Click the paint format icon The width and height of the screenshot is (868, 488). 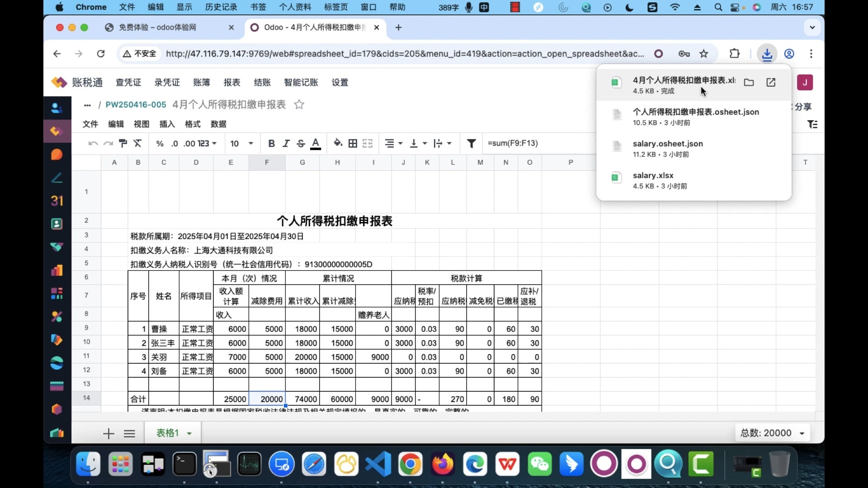[x=123, y=143]
